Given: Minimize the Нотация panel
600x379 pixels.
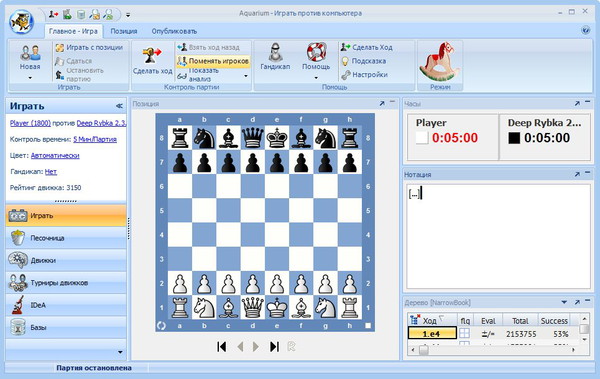Looking at the screenshot, I should 587,173.
